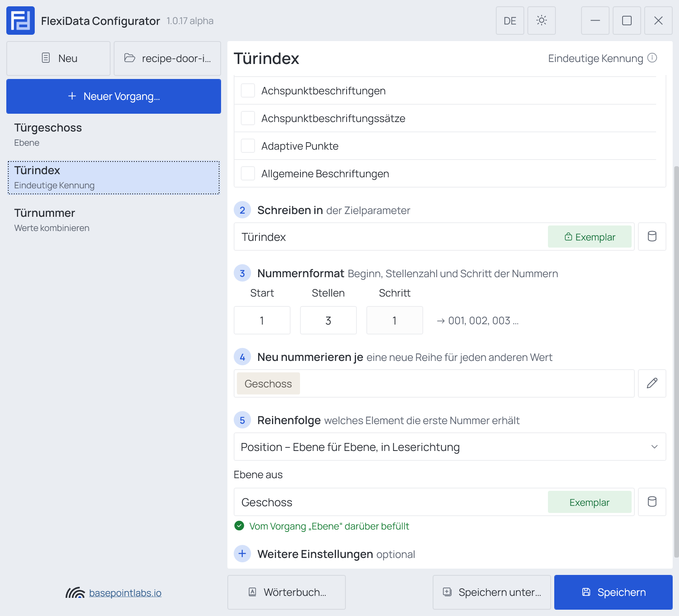The width and height of the screenshot is (679, 616).
Task: Open info icon next to Eindeutige Kennung
Action: (653, 58)
